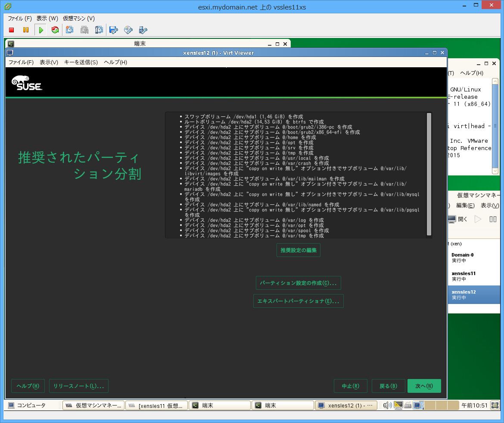Open Virt Viewer ファイル(F) menu
Image resolution: width=504 pixels, height=423 pixels.
21,62
